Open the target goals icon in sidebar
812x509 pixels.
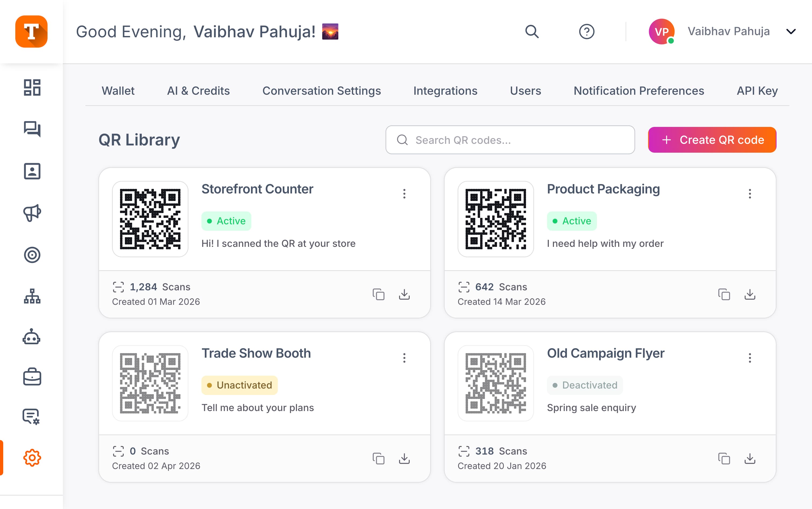[32, 255]
